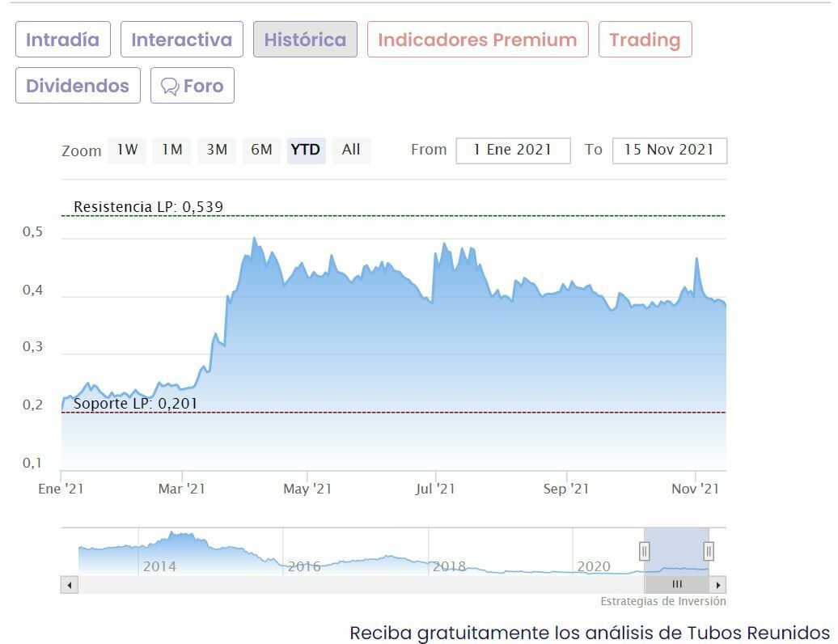Switch to the Intradía tab
This screenshot has height=644, width=838.
(x=62, y=40)
